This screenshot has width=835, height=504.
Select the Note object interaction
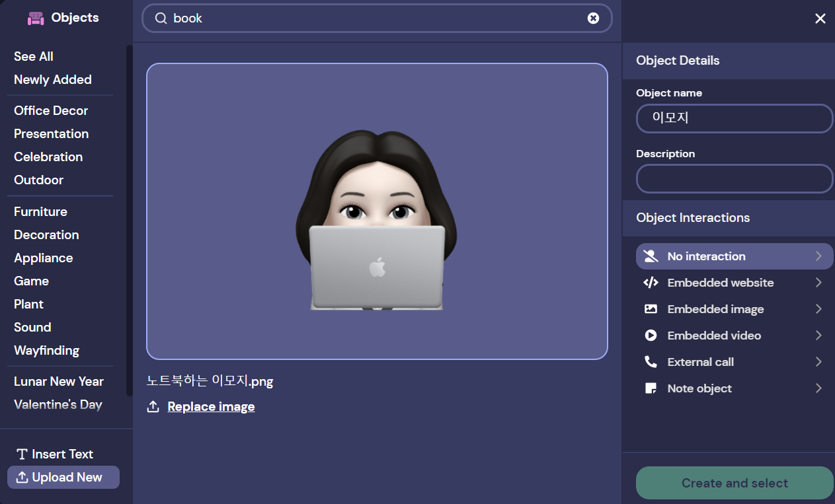click(735, 388)
